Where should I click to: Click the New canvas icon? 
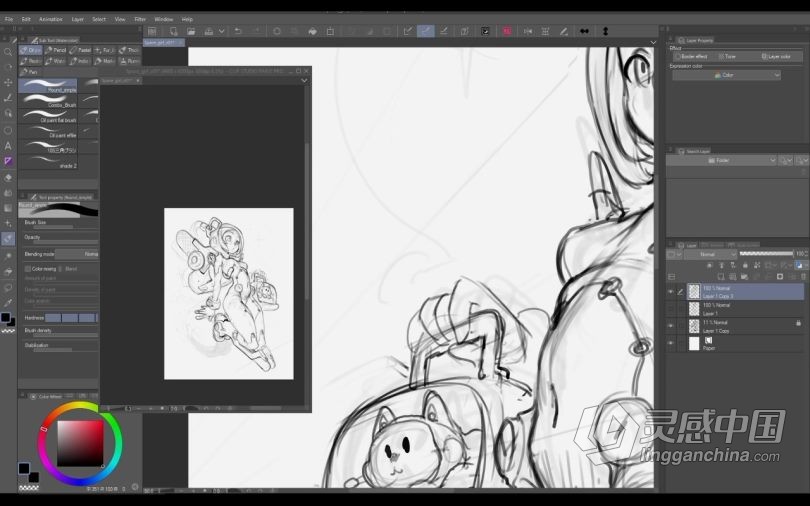coord(173,31)
